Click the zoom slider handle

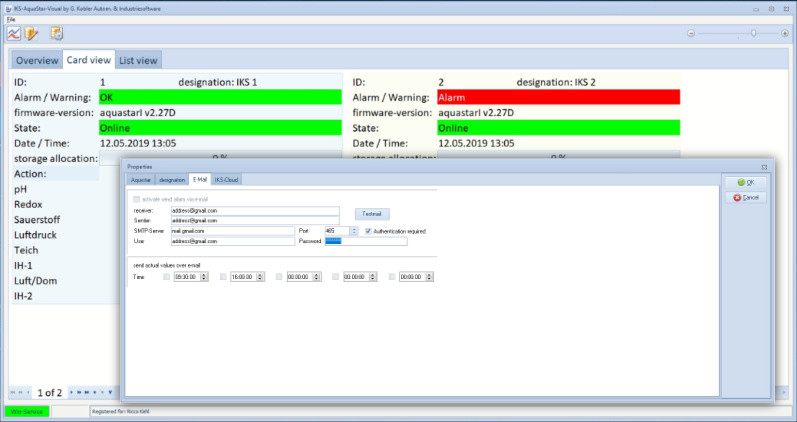[753, 33]
